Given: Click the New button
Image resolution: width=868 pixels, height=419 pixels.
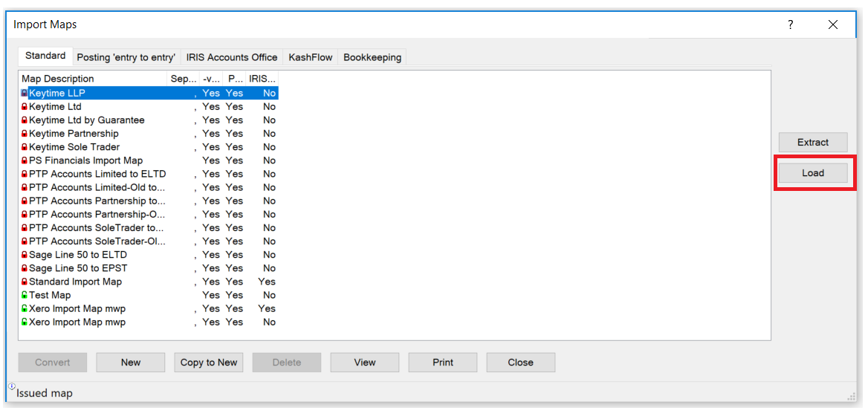Looking at the screenshot, I should pyautogui.click(x=131, y=363).
